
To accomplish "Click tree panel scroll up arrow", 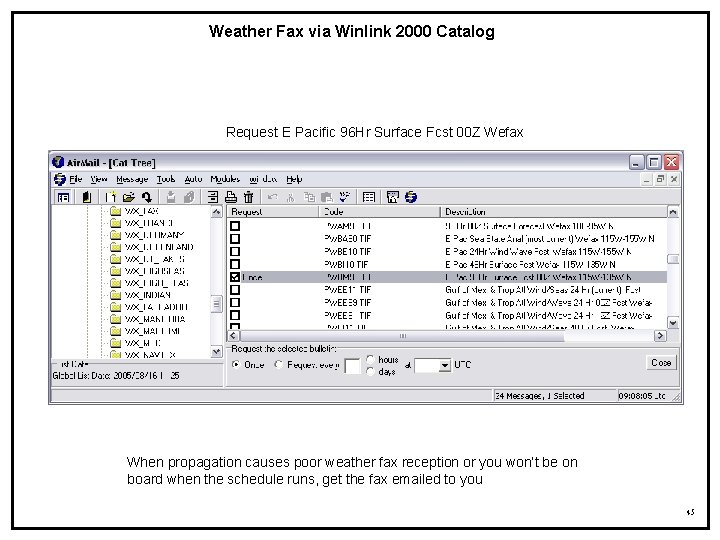I will coord(216,212).
